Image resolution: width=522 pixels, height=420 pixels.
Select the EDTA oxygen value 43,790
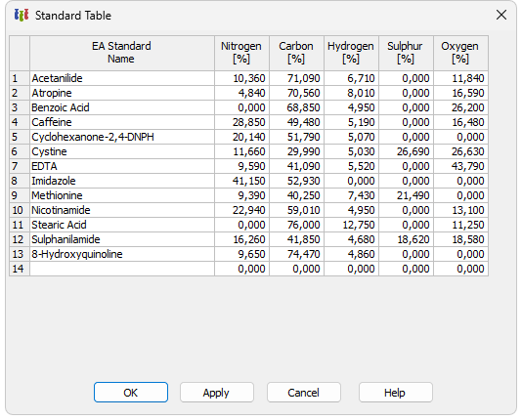460,166
